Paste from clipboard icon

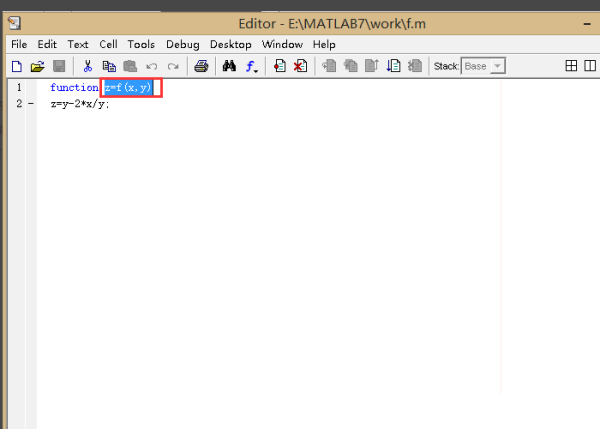click(x=130, y=66)
